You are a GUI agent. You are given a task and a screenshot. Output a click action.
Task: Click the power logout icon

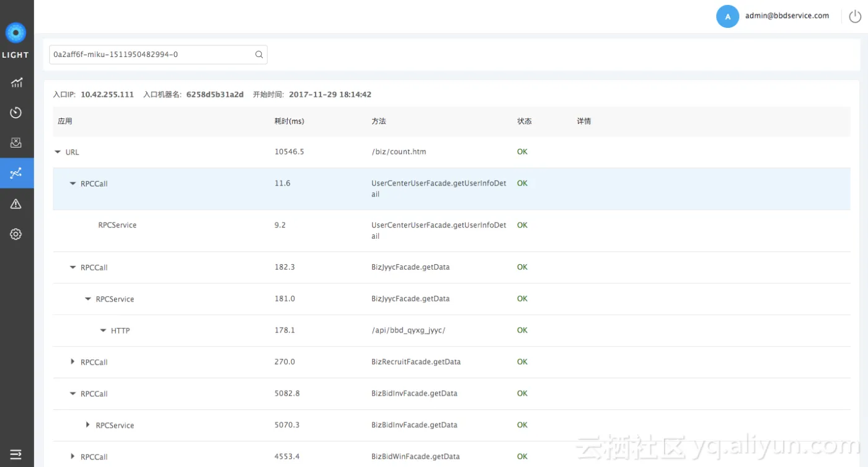click(854, 17)
